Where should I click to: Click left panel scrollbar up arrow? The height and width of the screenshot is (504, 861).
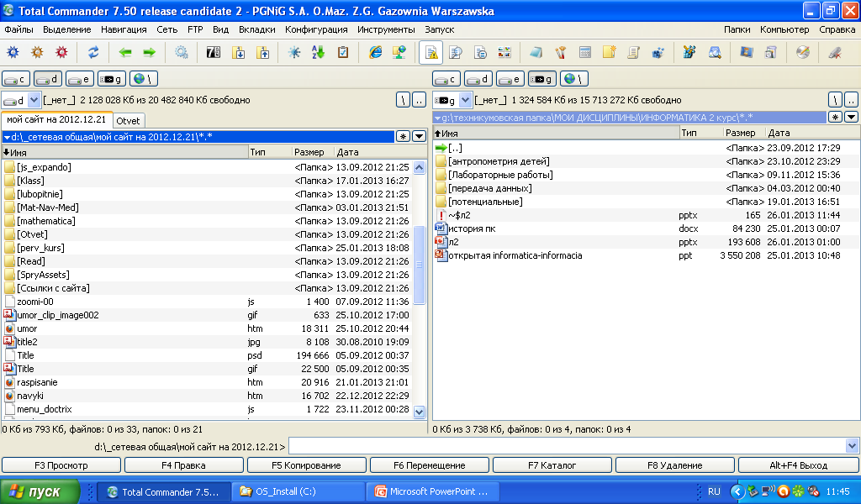tap(419, 167)
